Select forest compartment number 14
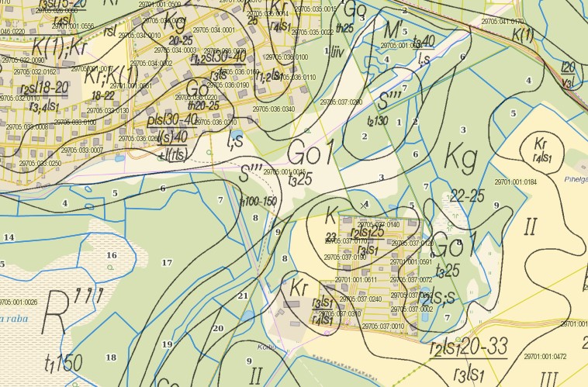Viewport: 588px width, 387px height. point(9,237)
